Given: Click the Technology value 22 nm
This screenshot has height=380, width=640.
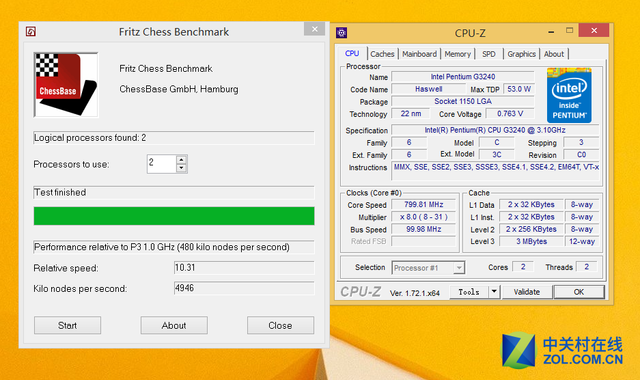Looking at the screenshot, I should pyautogui.click(x=411, y=113).
